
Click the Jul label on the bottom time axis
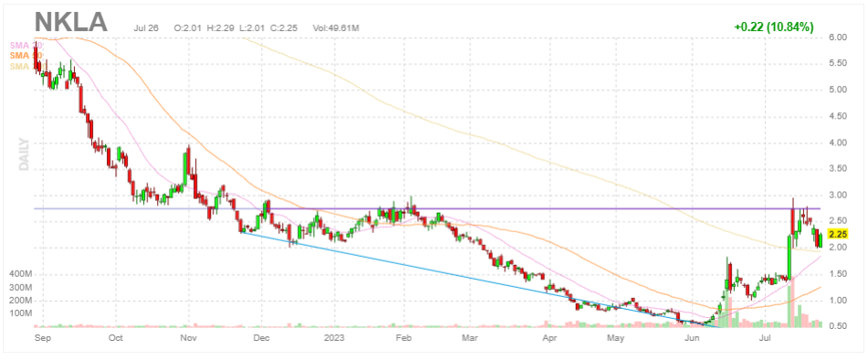766,338
